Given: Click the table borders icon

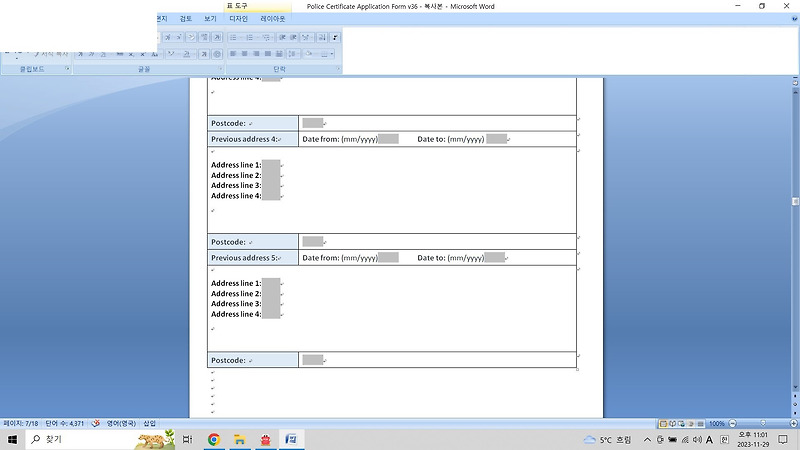Looking at the screenshot, I should (x=324, y=54).
